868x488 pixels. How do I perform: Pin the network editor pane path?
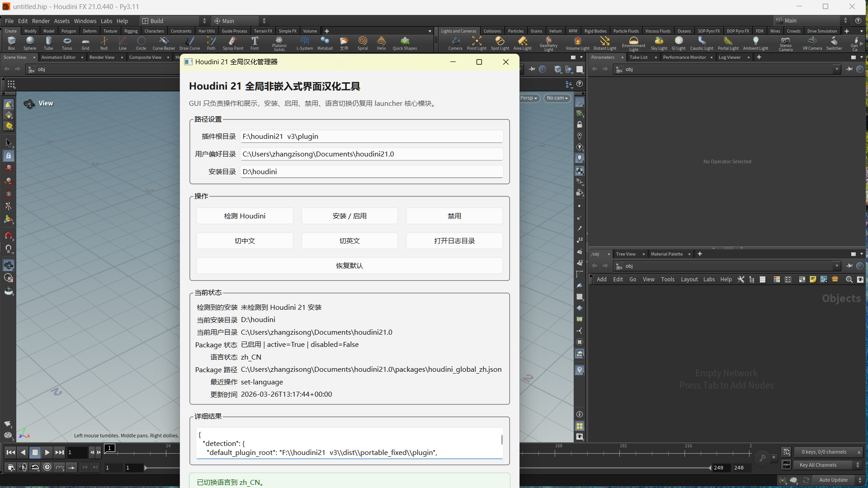(849, 266)
